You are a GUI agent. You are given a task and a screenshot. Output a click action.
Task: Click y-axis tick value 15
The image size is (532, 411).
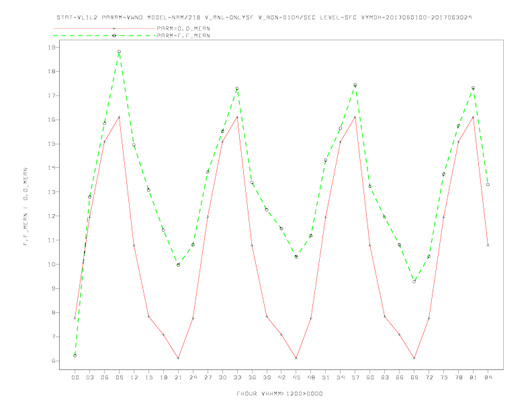pos(51,144)
